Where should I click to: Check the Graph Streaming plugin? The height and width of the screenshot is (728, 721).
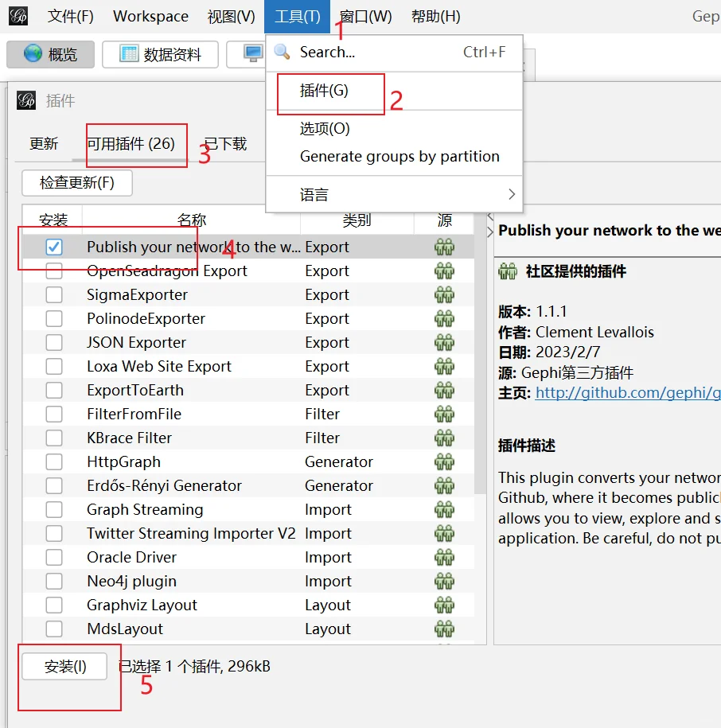point(54,510)
